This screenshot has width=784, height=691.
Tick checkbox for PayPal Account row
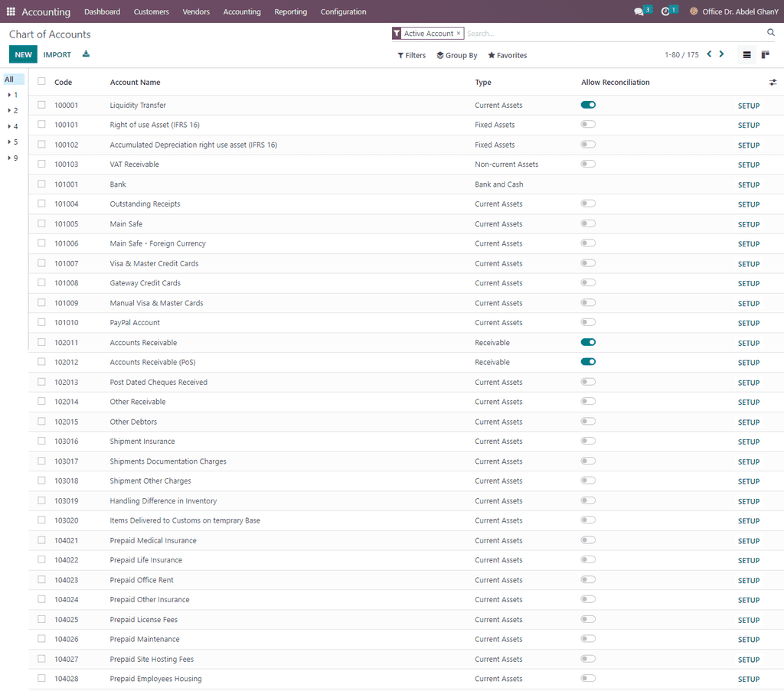coord(41,322)
